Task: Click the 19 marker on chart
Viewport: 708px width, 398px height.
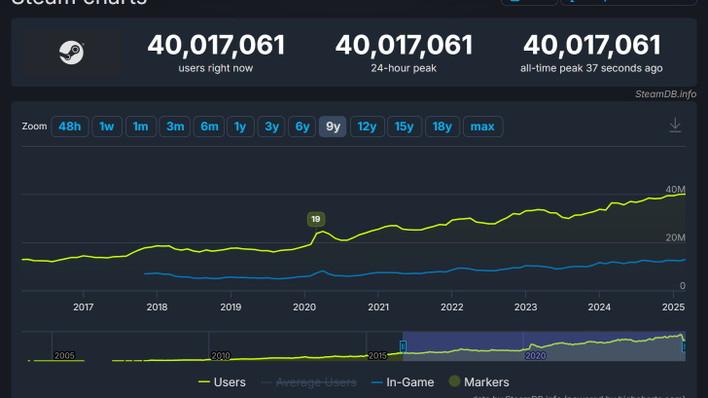Action: pos(316,219)
